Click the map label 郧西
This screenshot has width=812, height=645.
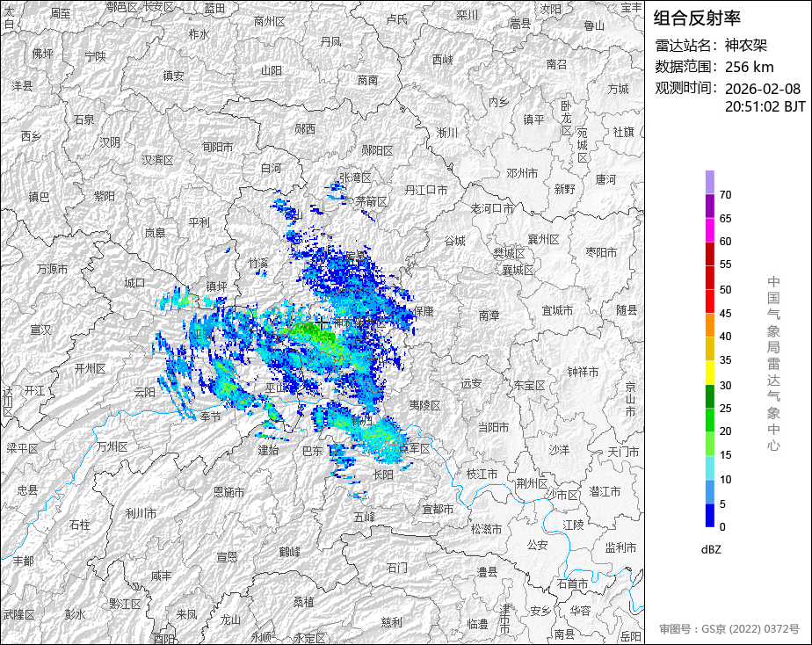[304, 129]
